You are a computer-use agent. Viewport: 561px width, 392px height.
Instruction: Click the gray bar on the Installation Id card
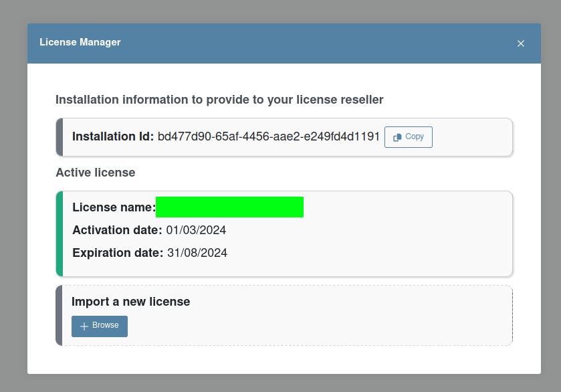(60, 137)
